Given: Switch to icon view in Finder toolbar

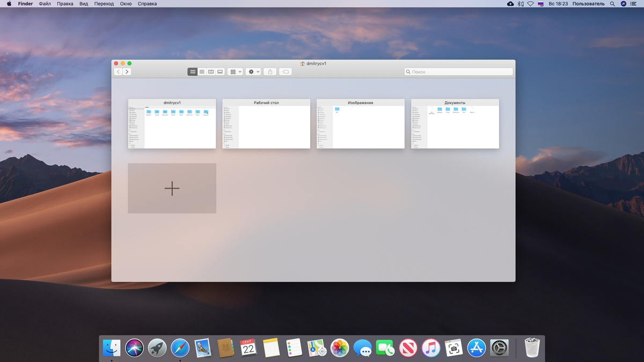Looking at the screenshot, I should (x=193, y=72).
